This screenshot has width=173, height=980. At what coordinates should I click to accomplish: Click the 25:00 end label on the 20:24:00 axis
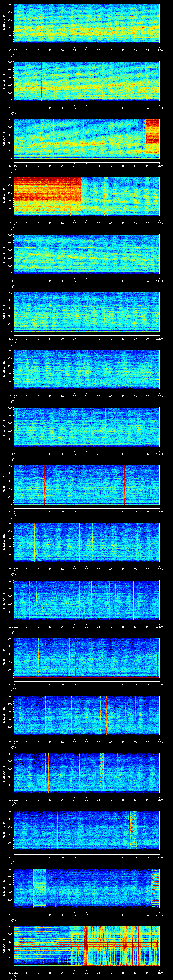coord(160,511)
